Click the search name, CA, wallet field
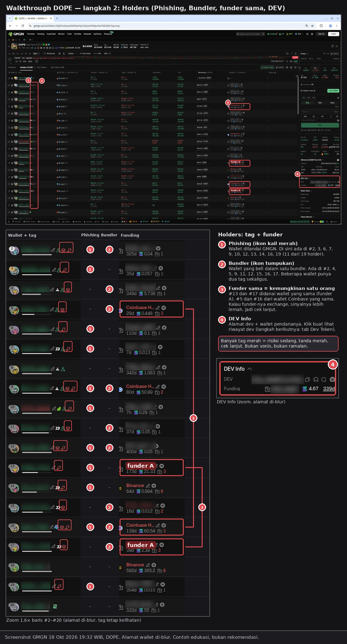347x644 pixels. [250, 34]
